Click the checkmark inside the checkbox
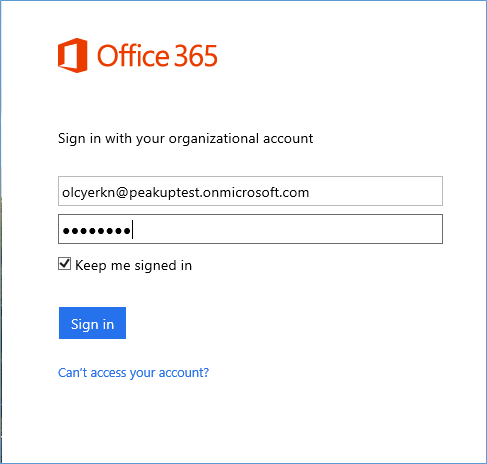Viewport: 487px width, 464px height. 65,263
